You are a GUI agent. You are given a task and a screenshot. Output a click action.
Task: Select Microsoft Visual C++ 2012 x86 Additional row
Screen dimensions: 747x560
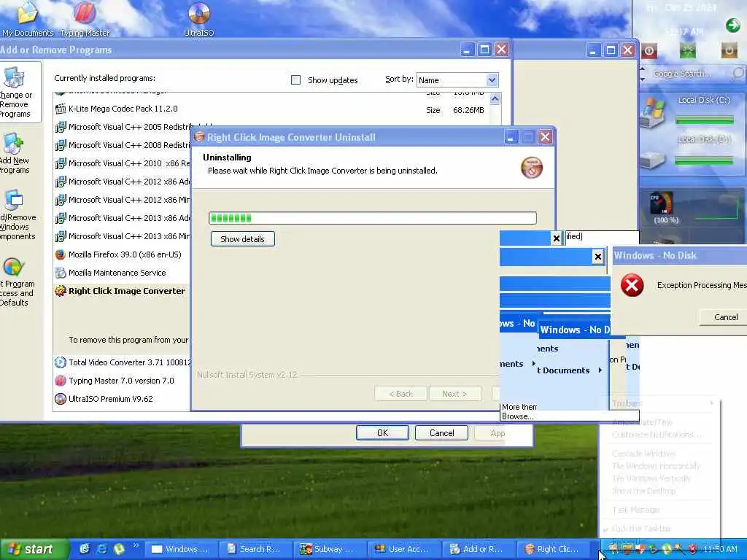tap(123, 182)
